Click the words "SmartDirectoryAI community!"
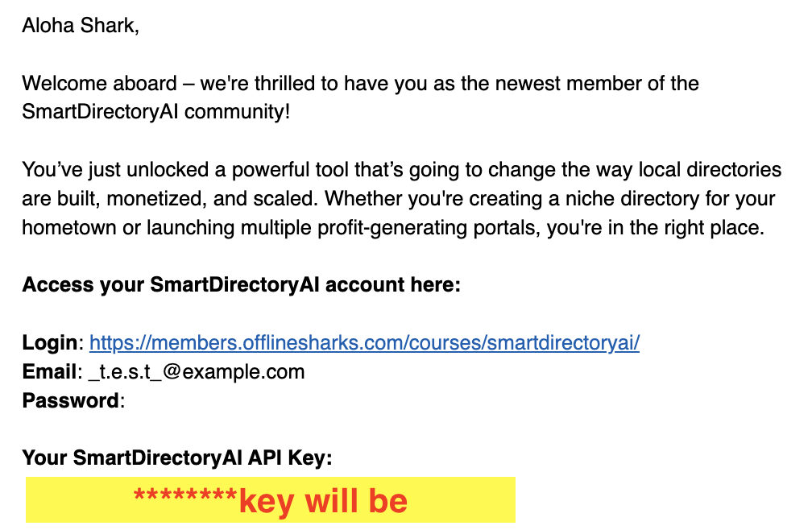Image resolution: width=812 pixels, height=530 pixels. (x=155, y=111)
